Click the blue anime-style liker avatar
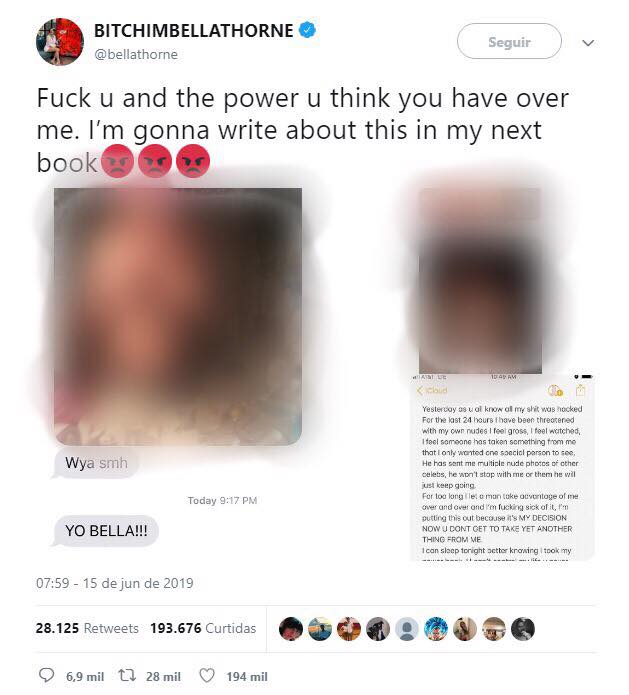Screen dimensions: 629x695 (x=436, y=629)
